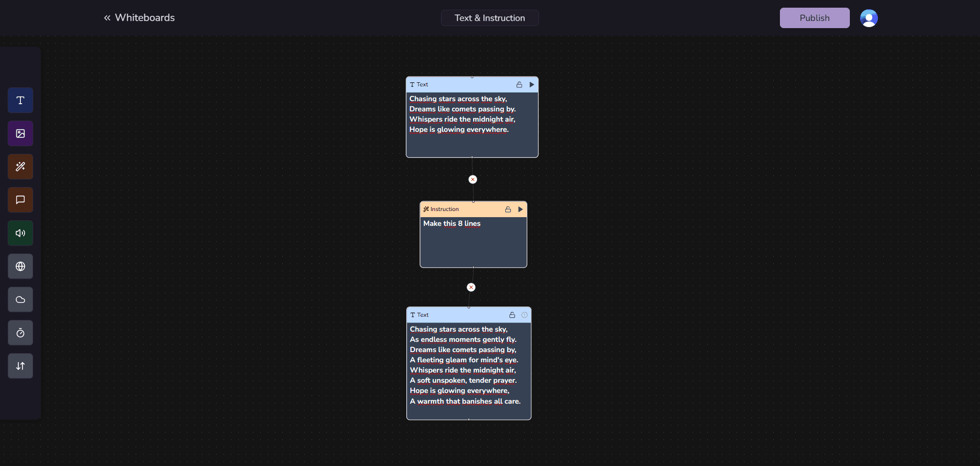The width and height of the screenshot is (980, 466).
Task: Select the magic wand Instruction tool
Action: (20, 167)
